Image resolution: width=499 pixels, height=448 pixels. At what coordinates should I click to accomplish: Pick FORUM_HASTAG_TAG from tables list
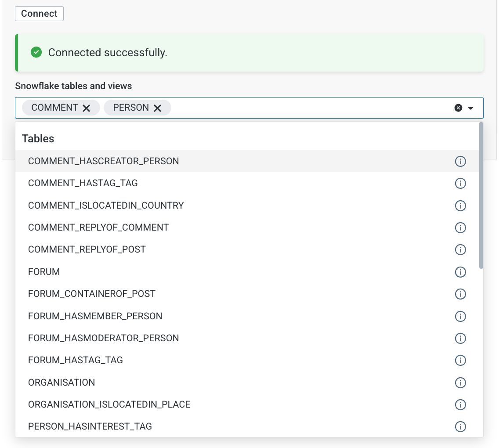(x=76, y=360)
